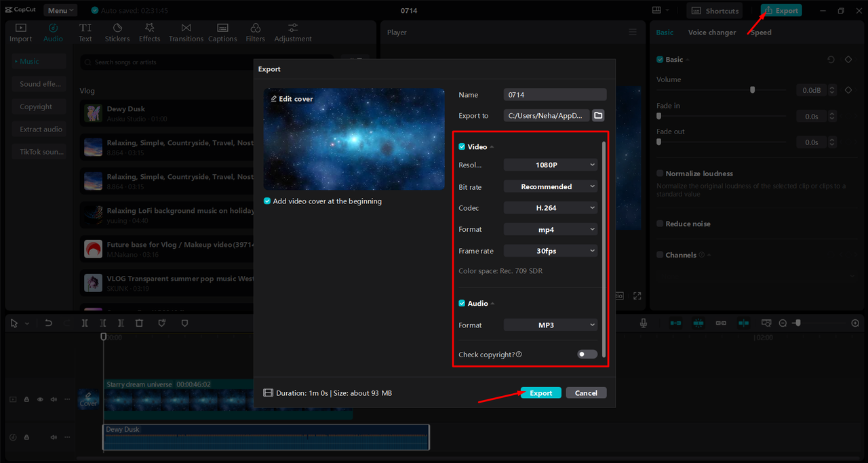Switch to the Voice changer tab
This screenshot has width=868, height=463.
pos(711,33)
